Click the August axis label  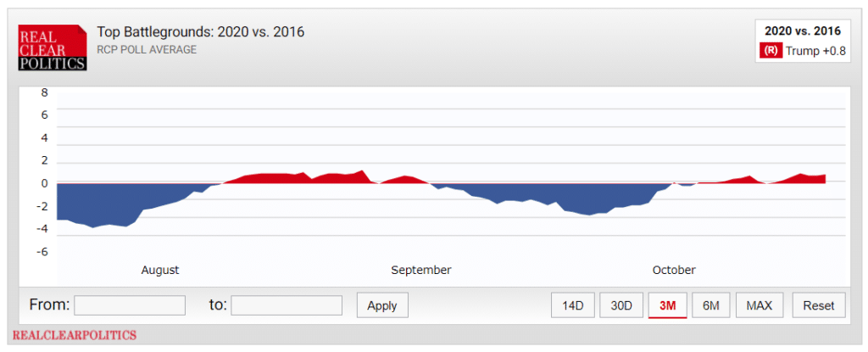(160, 270)
